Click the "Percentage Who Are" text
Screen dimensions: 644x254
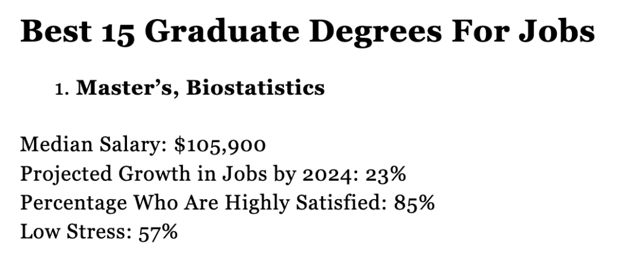click(119, 203)
